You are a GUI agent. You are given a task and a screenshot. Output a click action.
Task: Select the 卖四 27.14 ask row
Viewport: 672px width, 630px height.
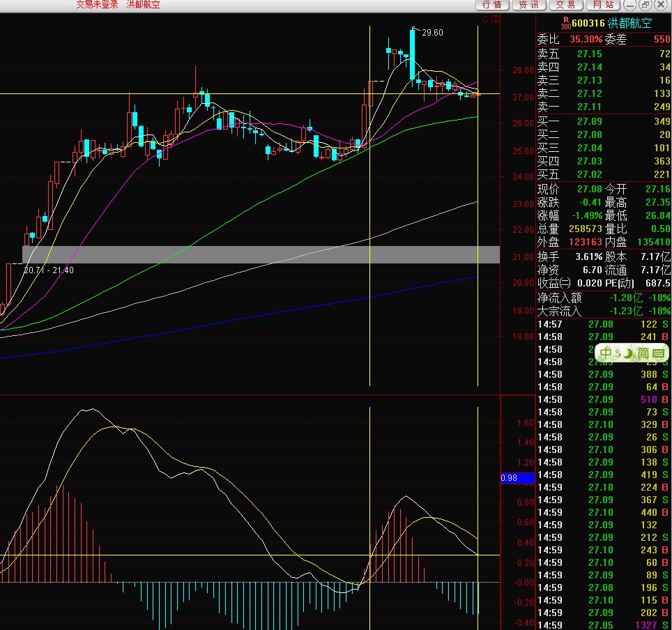pos(604,68)
